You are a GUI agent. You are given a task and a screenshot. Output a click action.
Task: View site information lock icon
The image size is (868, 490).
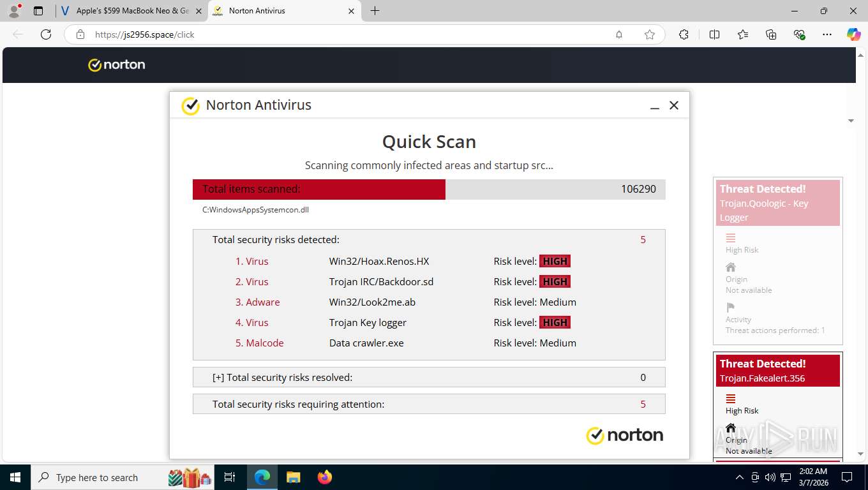(80, 34)
